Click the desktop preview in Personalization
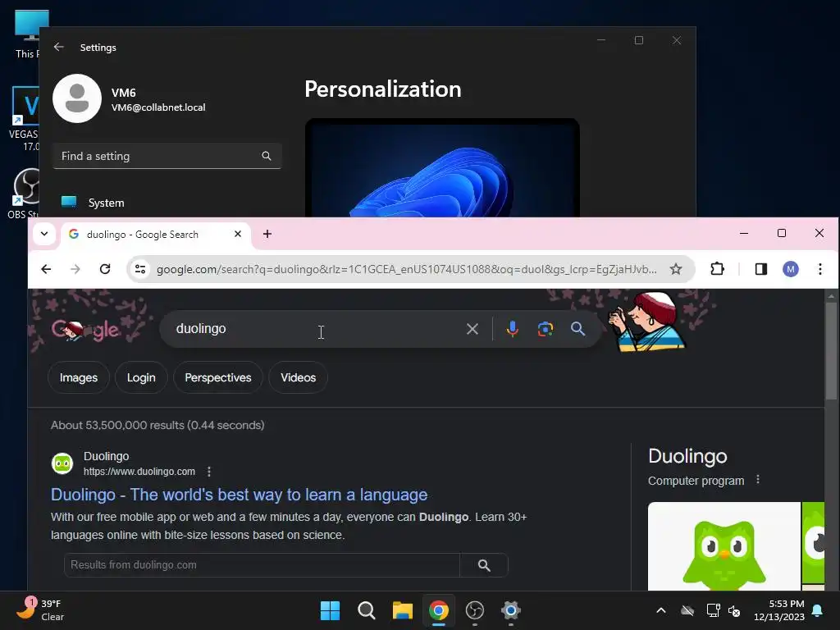 click(442, 167)
